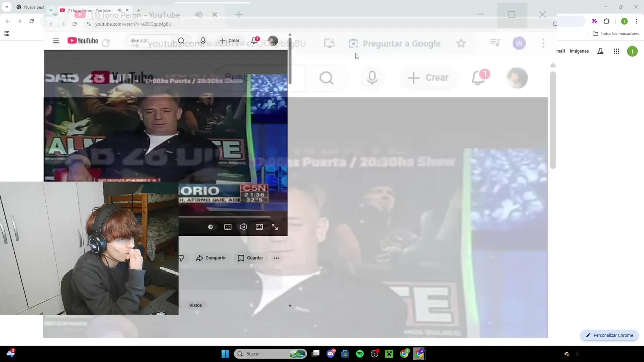Open more actions three-dot menu
644x362 pixels.
click(x=276, y=258)
